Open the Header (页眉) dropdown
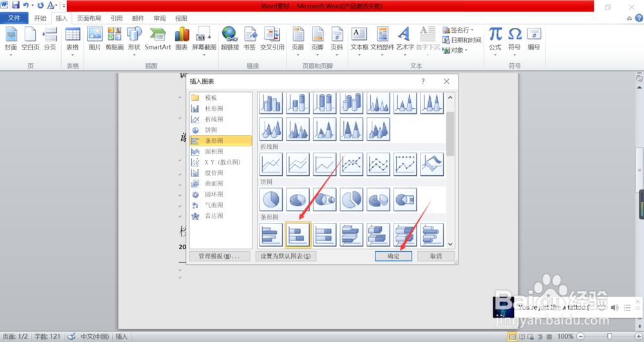 click(298, 40)
